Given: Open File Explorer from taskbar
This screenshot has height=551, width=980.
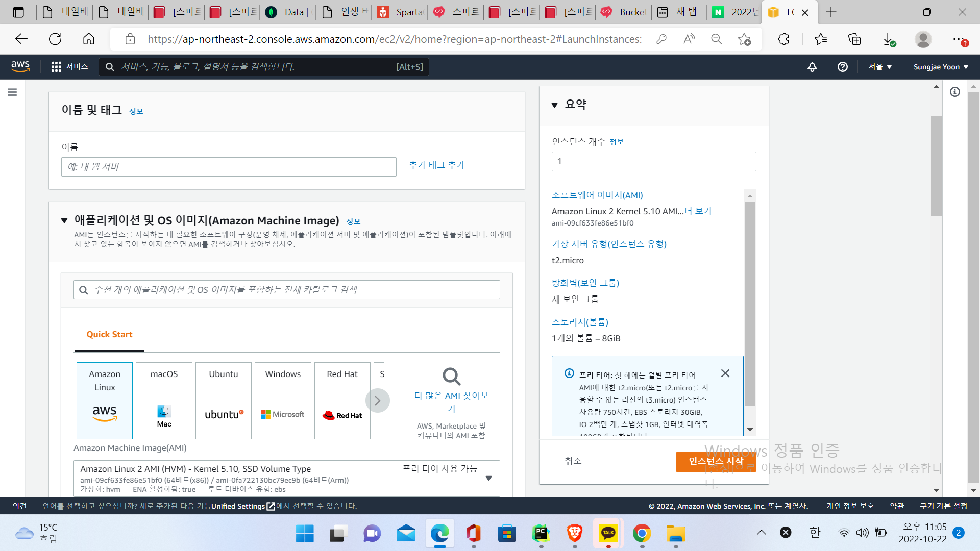Looking at the screenshot, I should 675,533.
